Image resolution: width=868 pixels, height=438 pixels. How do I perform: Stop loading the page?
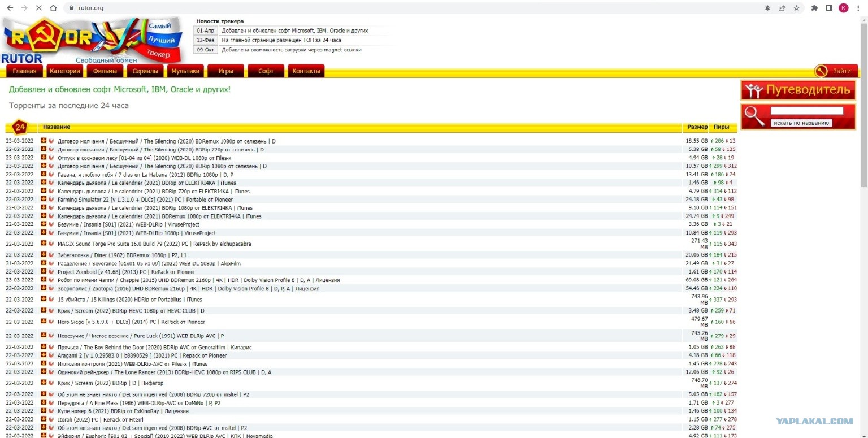(x=39, y=8)
